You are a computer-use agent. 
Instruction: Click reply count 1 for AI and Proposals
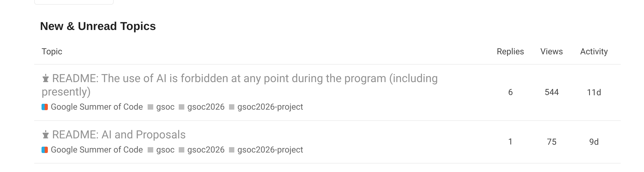tap(510, 142)
